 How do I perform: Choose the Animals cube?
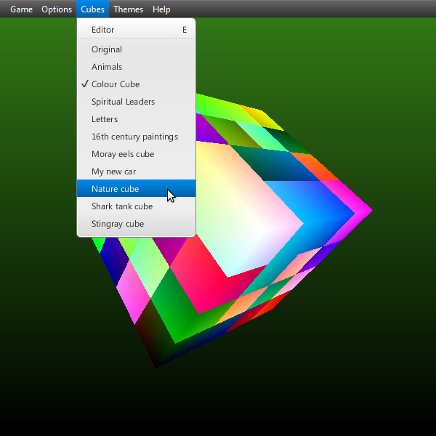pyautogui.click(x=136, y=67)
